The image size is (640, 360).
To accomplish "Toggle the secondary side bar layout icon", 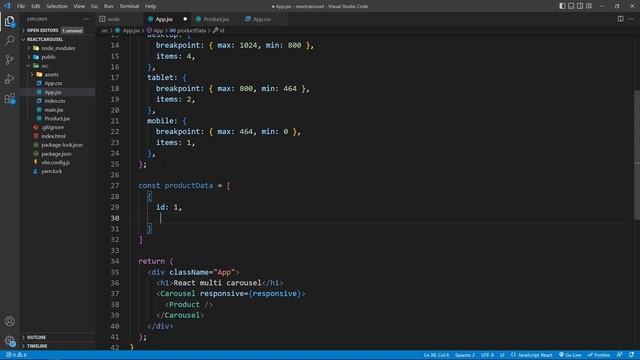I will tap(580, 6).
